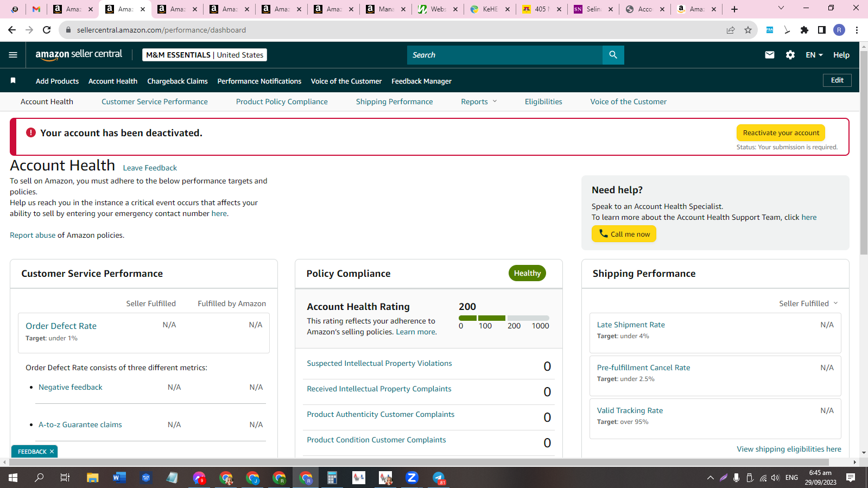Screen dimensions: 868x488
Task: Click View shipping eligibilities here link
Action: tap(789, 449)
